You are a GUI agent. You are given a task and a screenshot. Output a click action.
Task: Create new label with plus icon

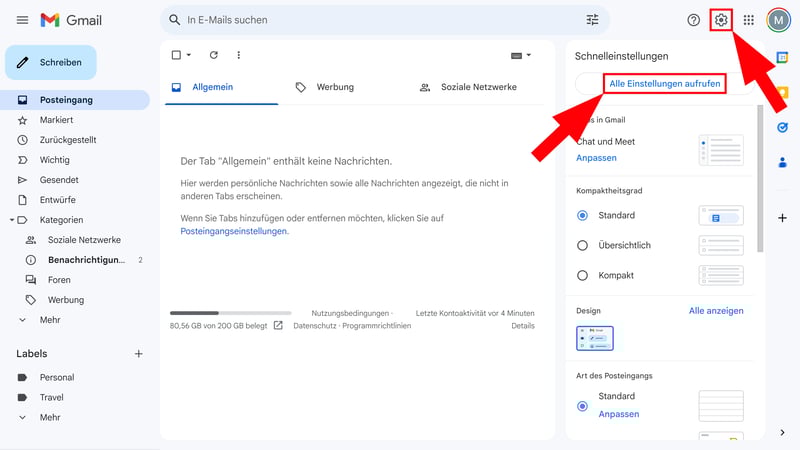point(139,354)
